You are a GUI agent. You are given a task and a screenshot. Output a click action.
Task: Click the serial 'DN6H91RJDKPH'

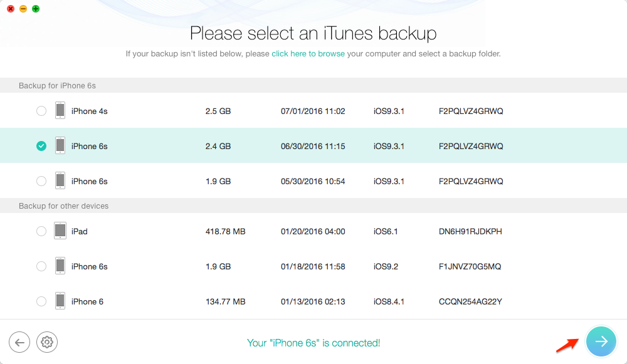tap(470, 231)
